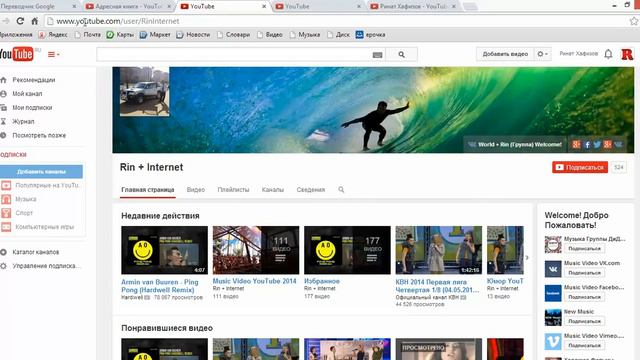Open the settings gear dropdown
The width and height of the screenshot is (640, 360).
pos(542,54)
